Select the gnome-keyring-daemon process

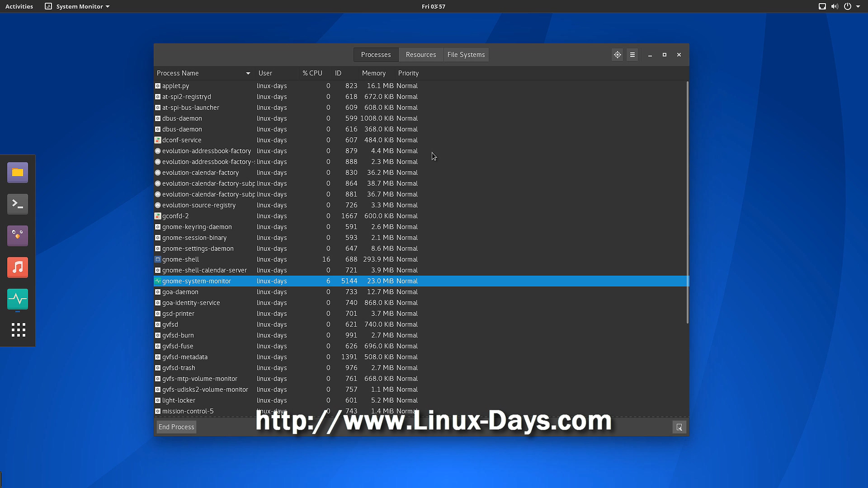point(420,227)
